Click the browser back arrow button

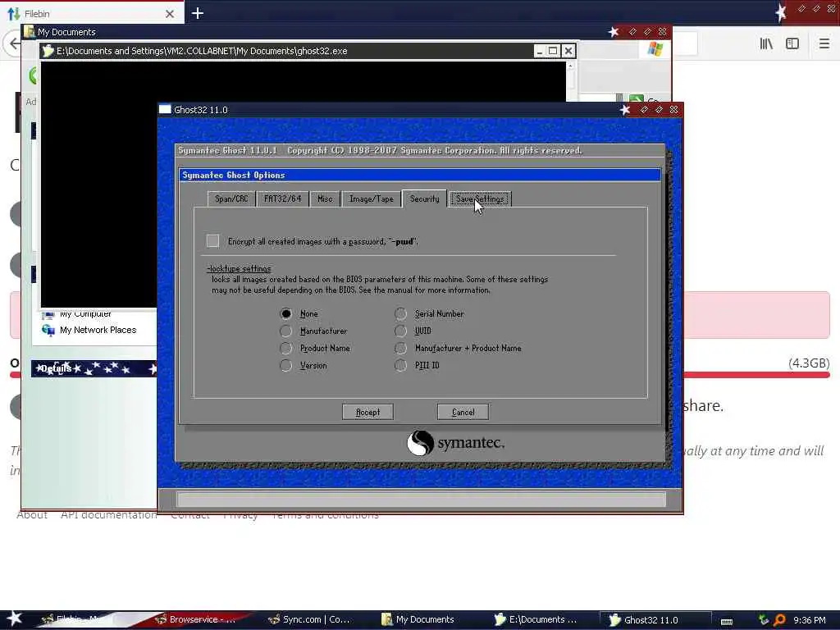(13, 44)
